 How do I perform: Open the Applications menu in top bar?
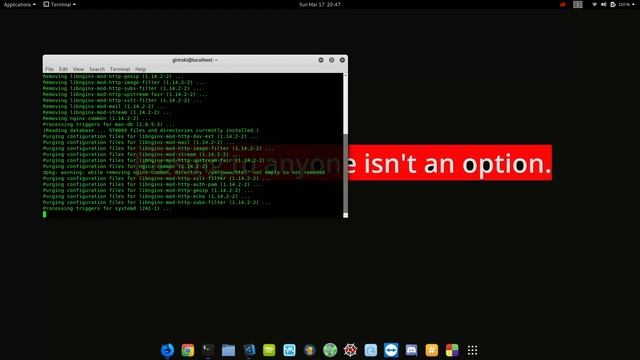point(20,4)
